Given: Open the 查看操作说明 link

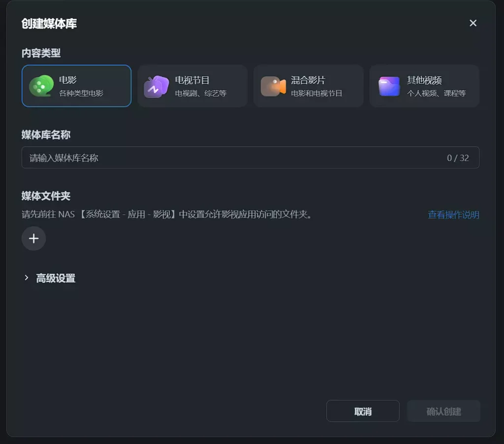Looking at the screenshot, I should [453, 215].
